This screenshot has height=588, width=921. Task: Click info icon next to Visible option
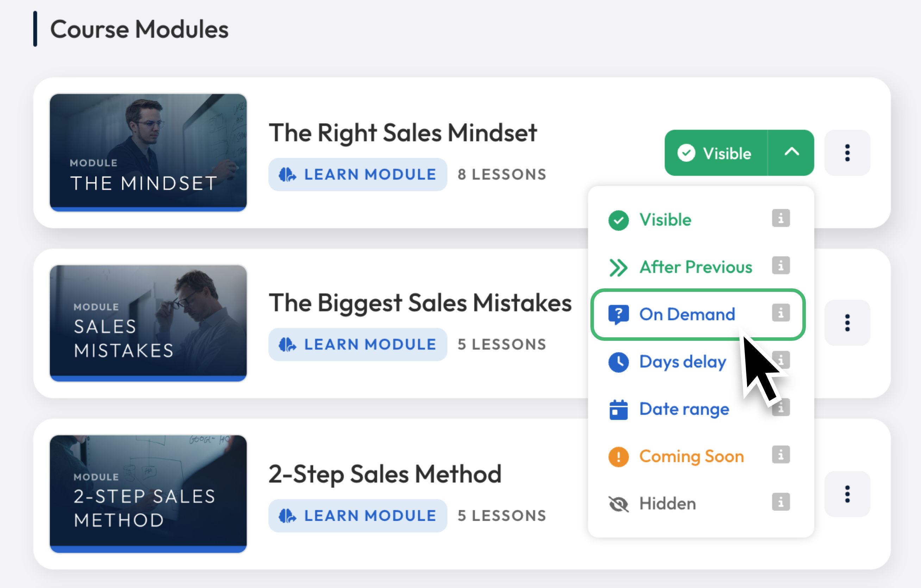(781, 218)
